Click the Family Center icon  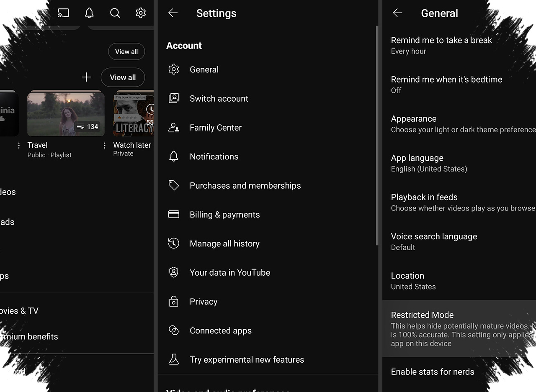pos(174,128)
